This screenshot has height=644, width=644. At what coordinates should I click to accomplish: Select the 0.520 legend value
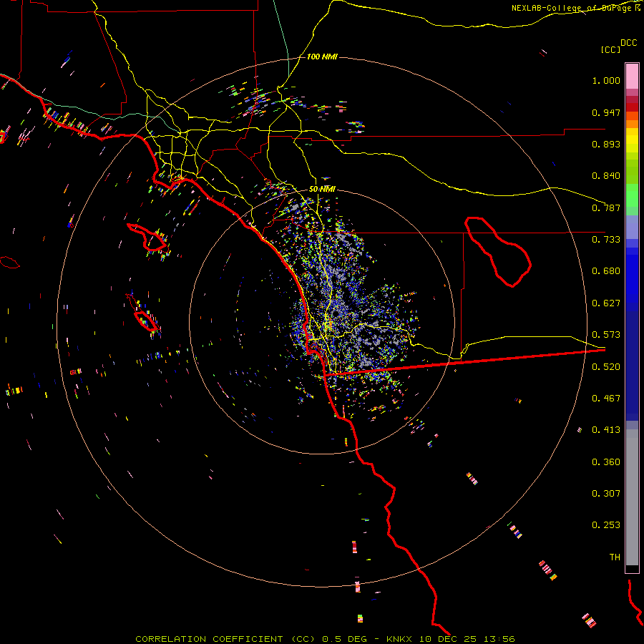click(x=606, y=367)
